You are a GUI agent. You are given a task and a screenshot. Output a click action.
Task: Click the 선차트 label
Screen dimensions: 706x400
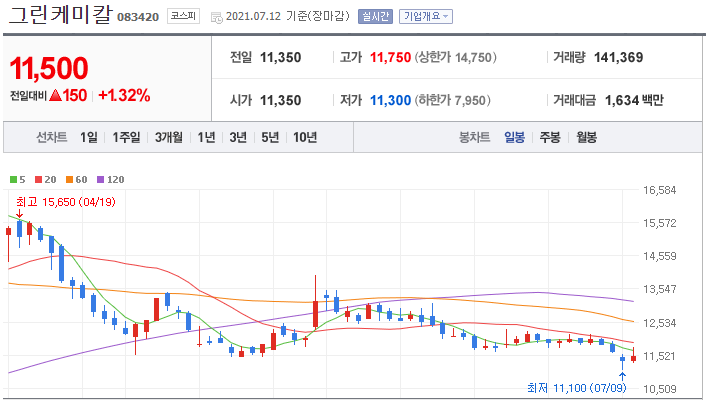pos(51,137)
